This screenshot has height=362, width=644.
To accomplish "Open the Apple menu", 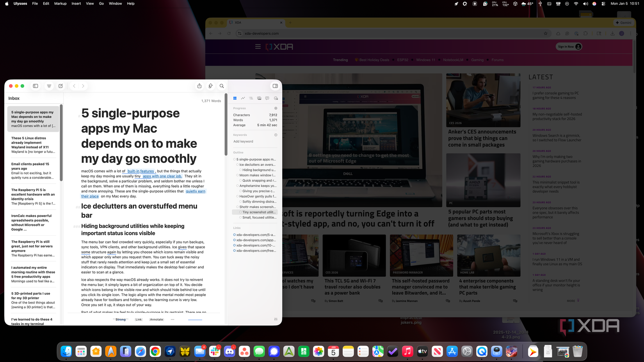I will 7,4.
